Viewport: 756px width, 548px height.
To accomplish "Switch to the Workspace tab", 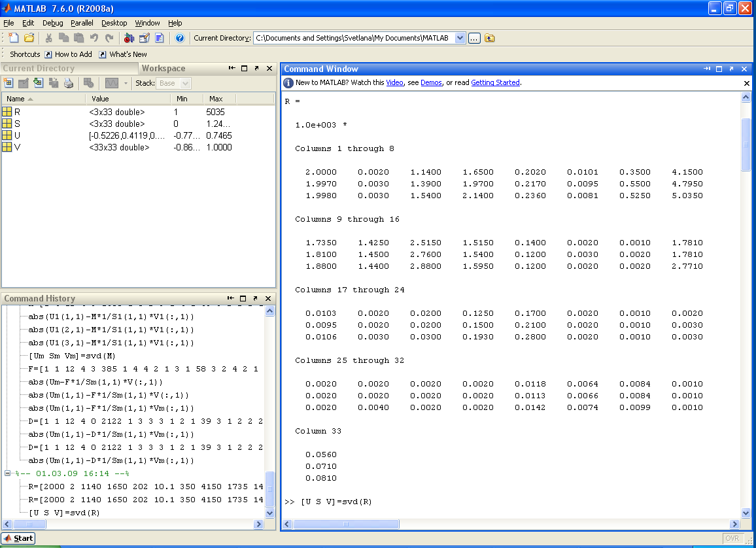I will coord(163,69).
